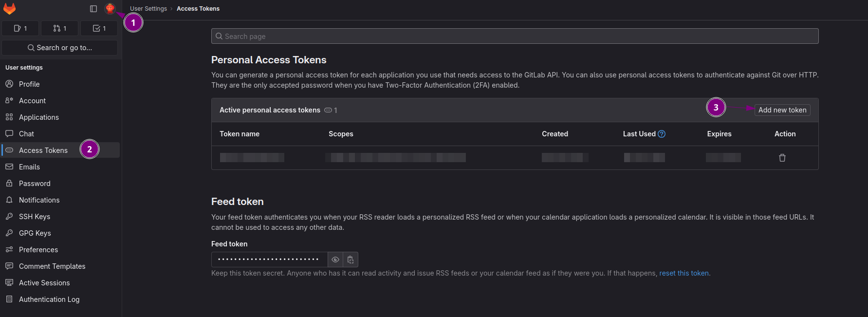Open the user avatar menu
The height and width of the screenshot is (317, 868).
110,8
